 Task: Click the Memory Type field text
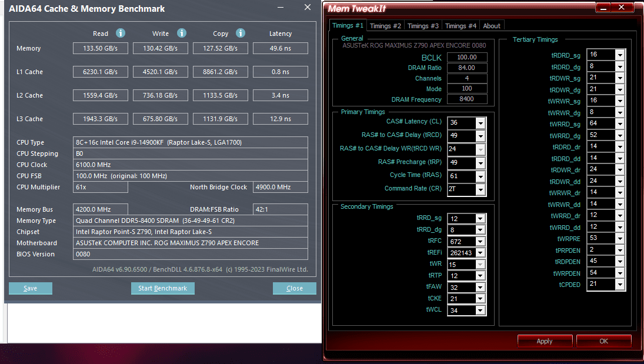[191, 221]
